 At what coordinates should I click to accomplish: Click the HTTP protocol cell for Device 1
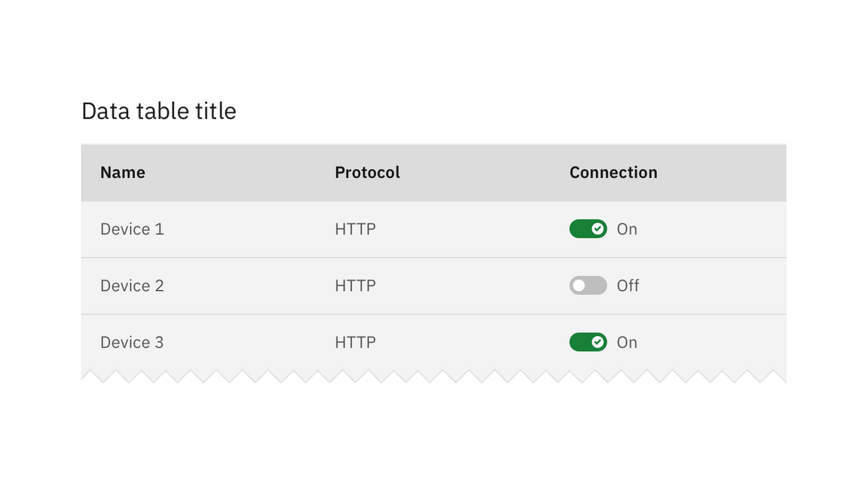tap(355, 228)
